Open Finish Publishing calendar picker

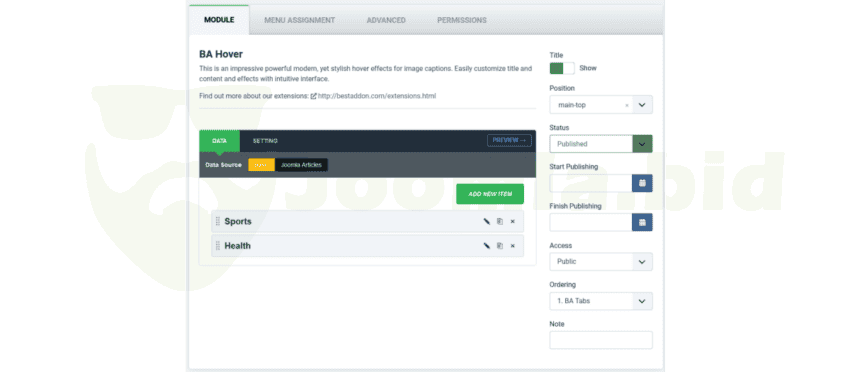[642, 222]
